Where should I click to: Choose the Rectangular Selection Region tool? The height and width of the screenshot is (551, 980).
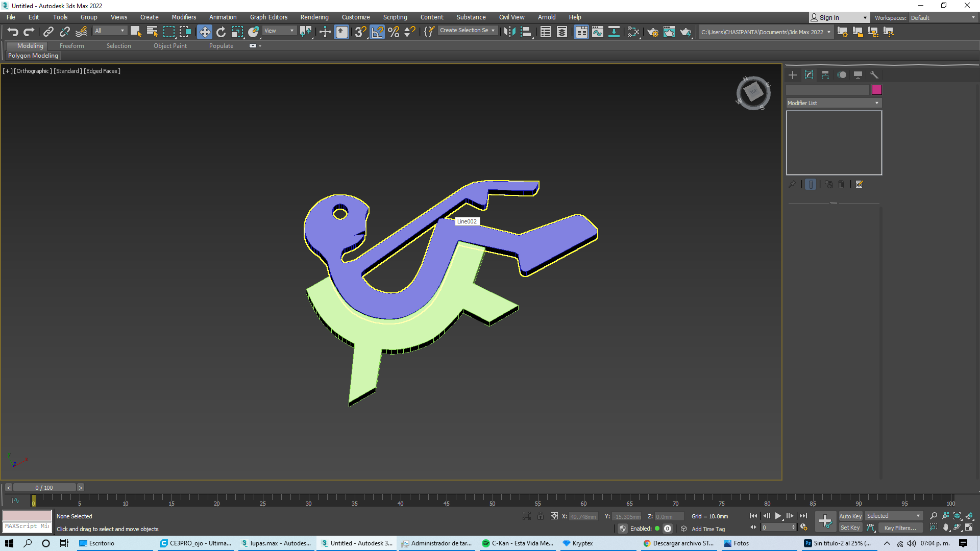pos(168,32)
